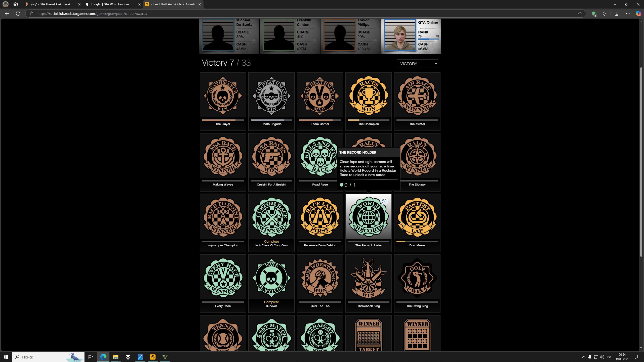Open the Dust Maker fastest lap badge

(417, 217)
